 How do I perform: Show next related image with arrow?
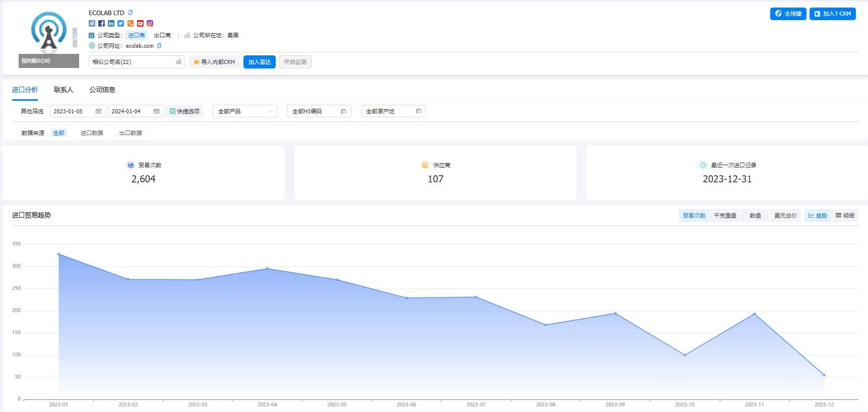pos(75,38)
